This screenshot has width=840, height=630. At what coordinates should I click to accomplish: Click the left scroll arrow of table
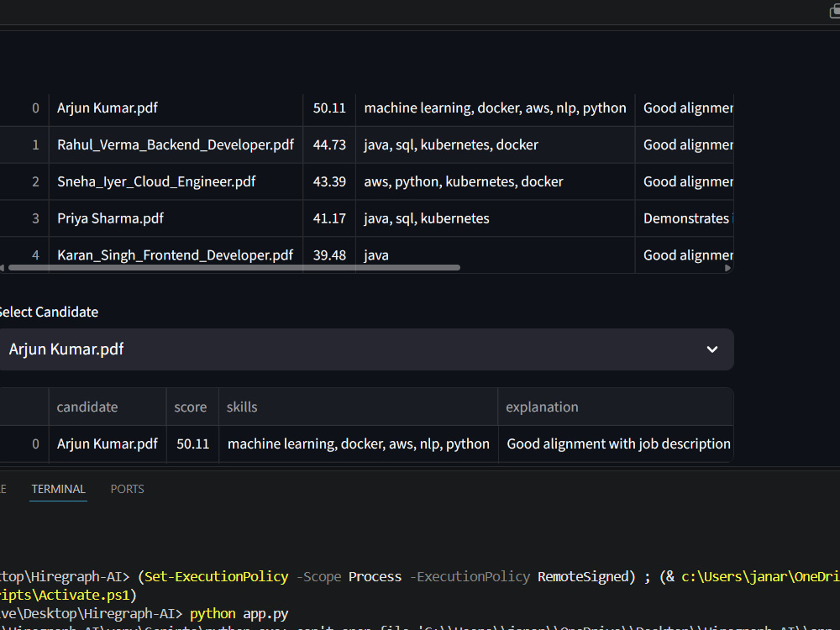[3, 268]
